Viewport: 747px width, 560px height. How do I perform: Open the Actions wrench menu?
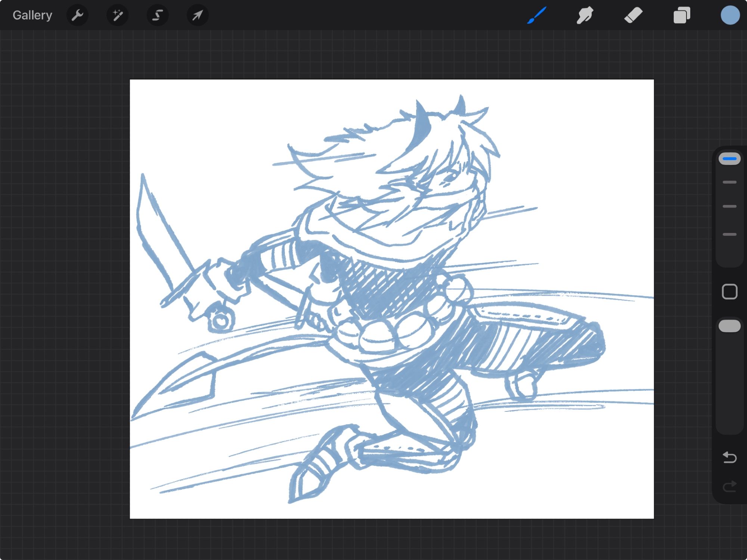77,15
